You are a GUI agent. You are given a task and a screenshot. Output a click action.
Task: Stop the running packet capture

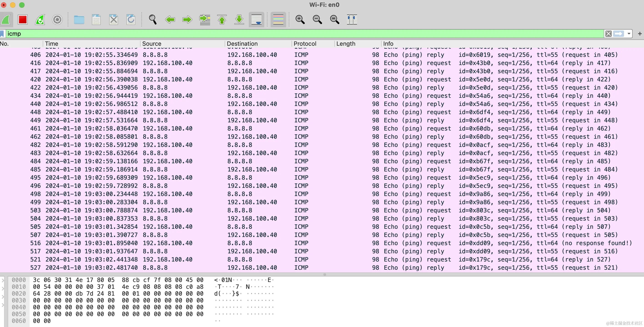pyautogui.click(x=23, y=20)
